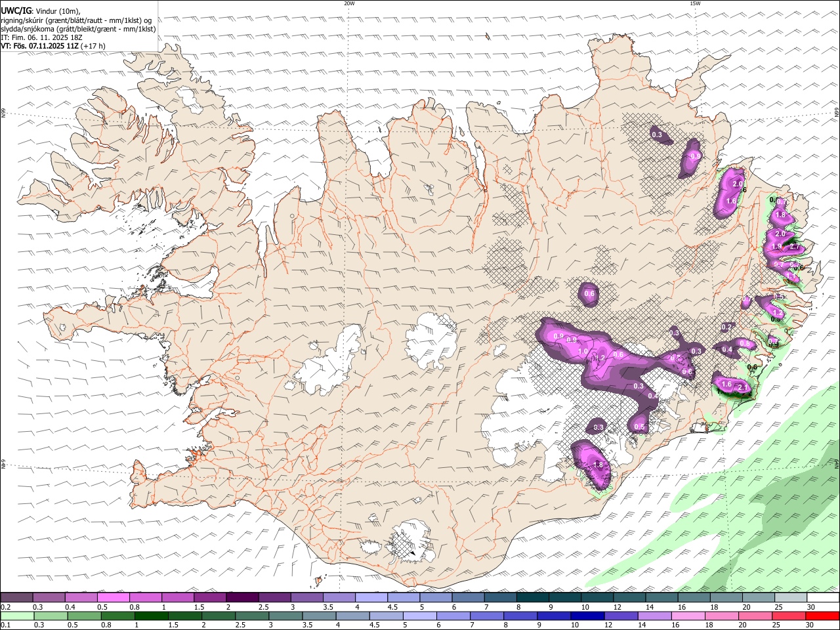The height and width of the screenshot is (630, 840).
Task: Click the '0.2' value on the map
Action: tap(726, 327)
